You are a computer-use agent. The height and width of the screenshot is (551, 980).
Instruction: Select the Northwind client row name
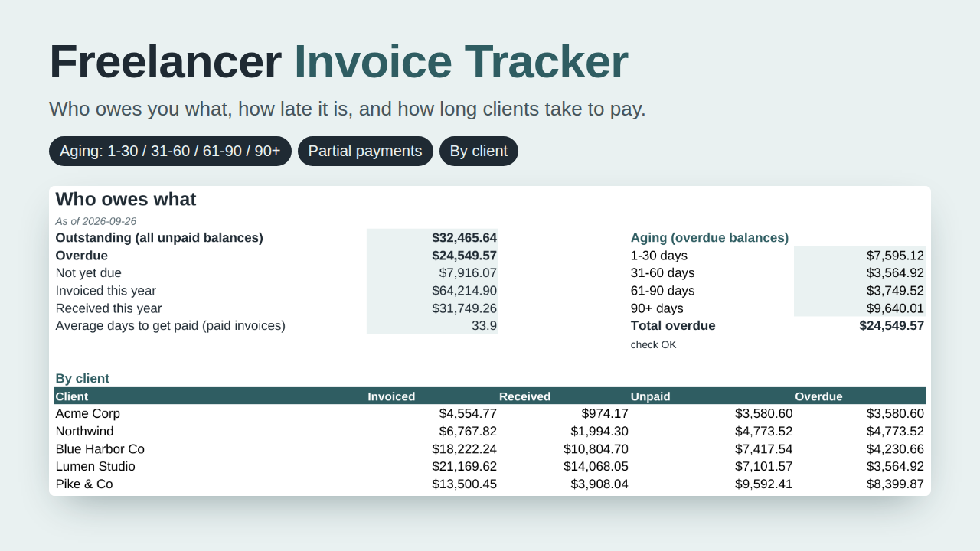85,432
